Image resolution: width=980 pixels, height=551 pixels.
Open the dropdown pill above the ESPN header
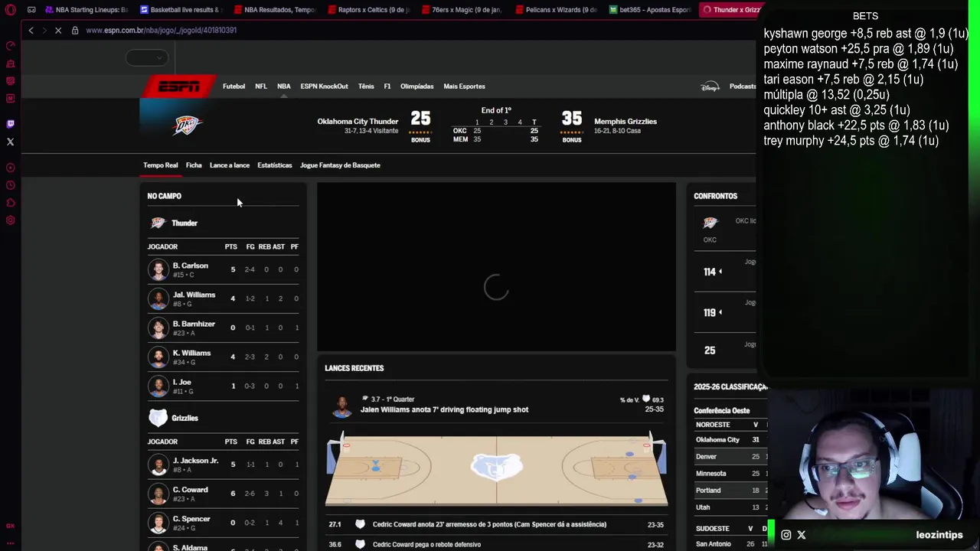coord(146,57)
